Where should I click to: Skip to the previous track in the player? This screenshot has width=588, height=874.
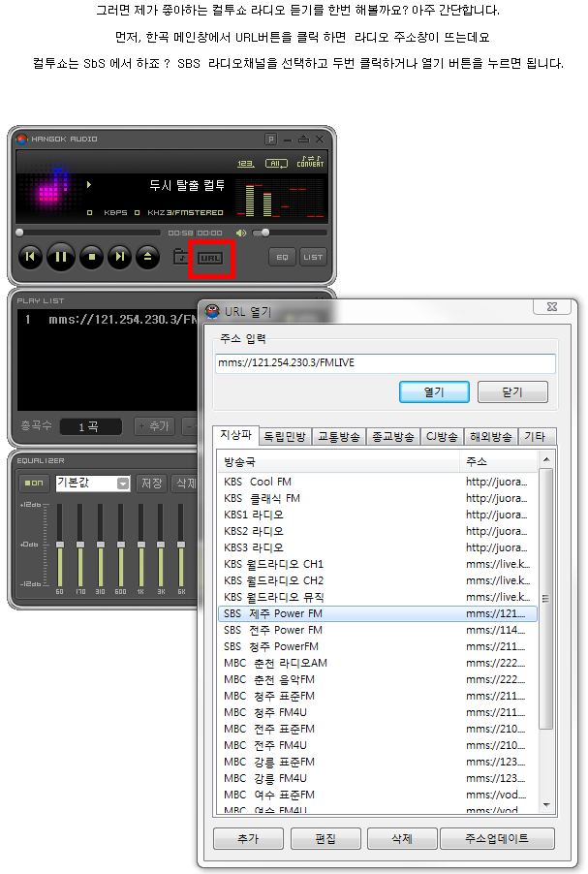click(31, 257)
